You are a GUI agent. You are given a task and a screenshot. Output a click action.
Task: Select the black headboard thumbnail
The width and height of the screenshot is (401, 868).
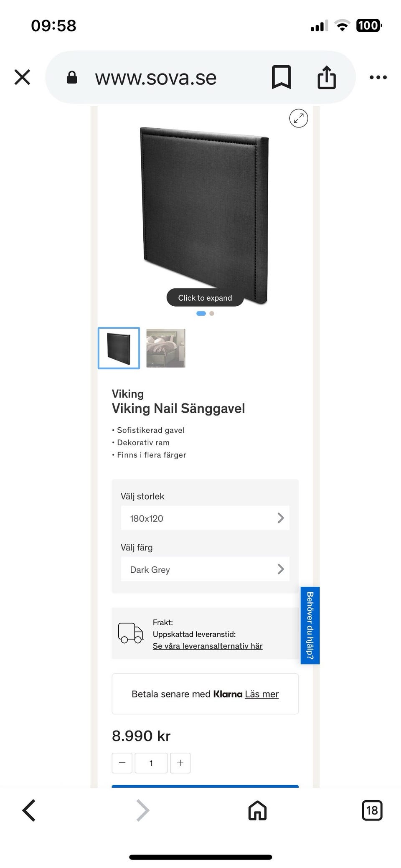click(x=119, y=348)
